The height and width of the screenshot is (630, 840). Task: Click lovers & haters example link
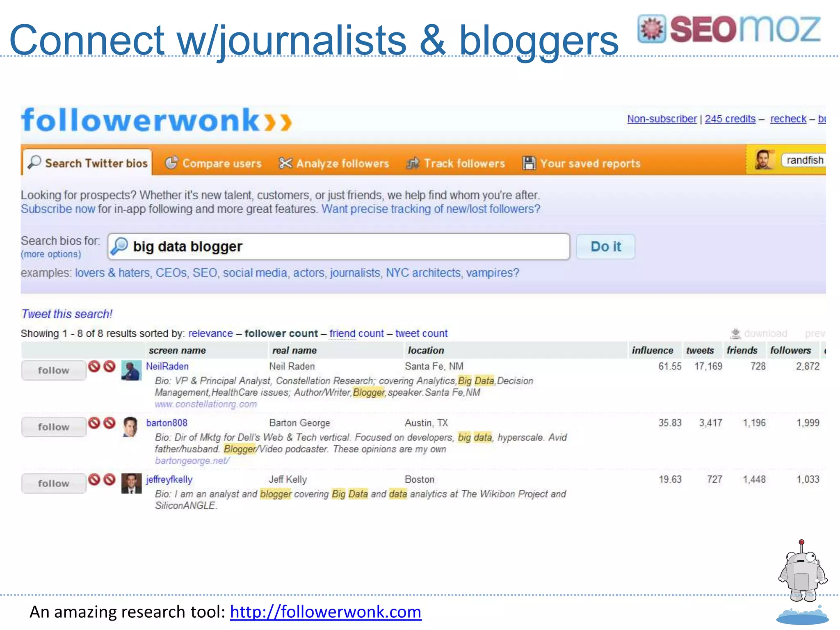tap(112, 273)
